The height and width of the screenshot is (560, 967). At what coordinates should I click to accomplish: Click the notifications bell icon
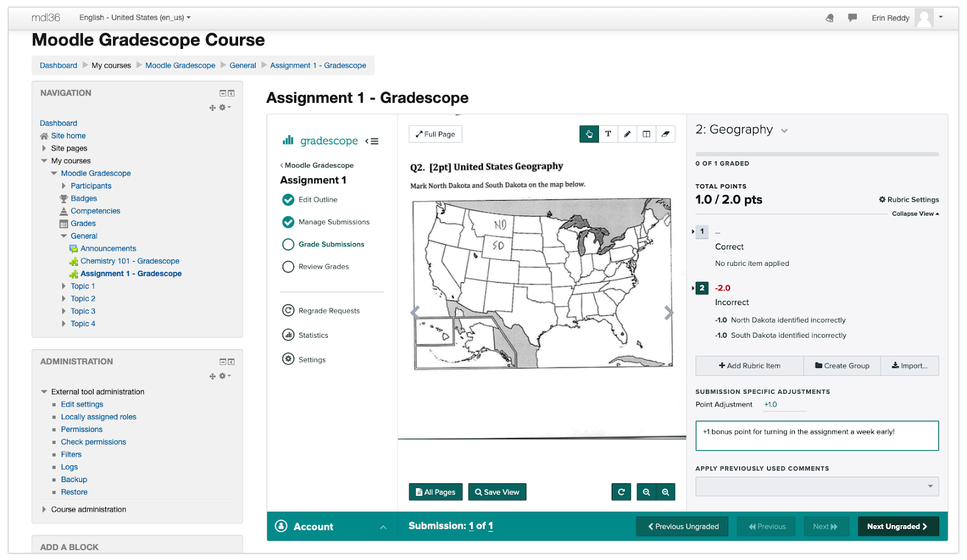[830, 18]
